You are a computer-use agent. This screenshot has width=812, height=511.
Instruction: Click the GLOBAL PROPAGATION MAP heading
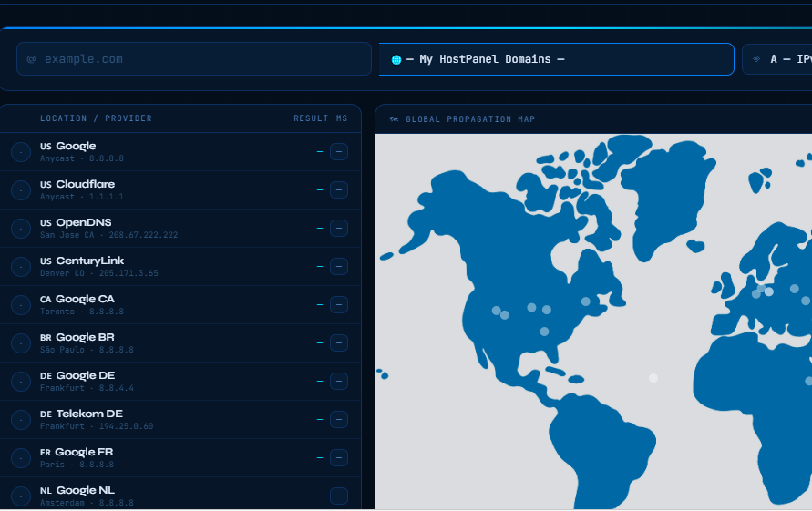tap(470, 119)
